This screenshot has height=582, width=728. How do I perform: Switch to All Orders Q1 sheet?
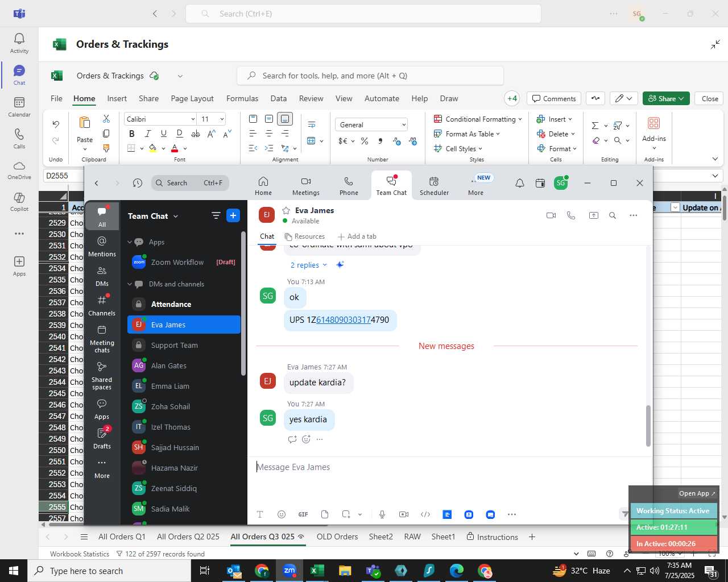(x=122, y=537)
